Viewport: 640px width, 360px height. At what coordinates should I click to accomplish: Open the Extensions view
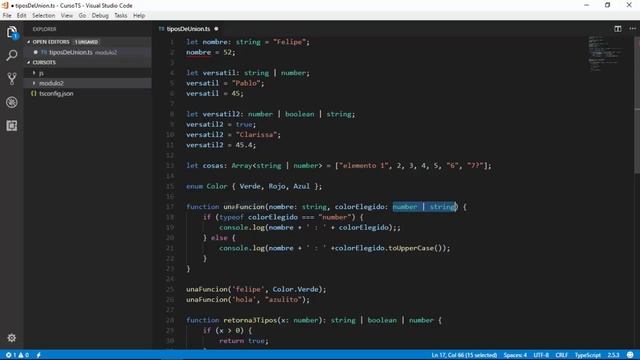pos(12,126)
